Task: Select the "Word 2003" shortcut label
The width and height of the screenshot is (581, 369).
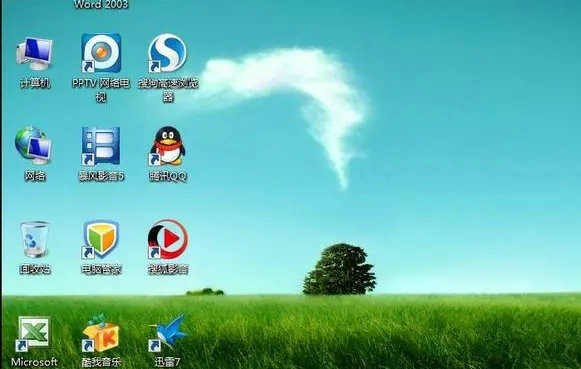Action: (101, 4)
